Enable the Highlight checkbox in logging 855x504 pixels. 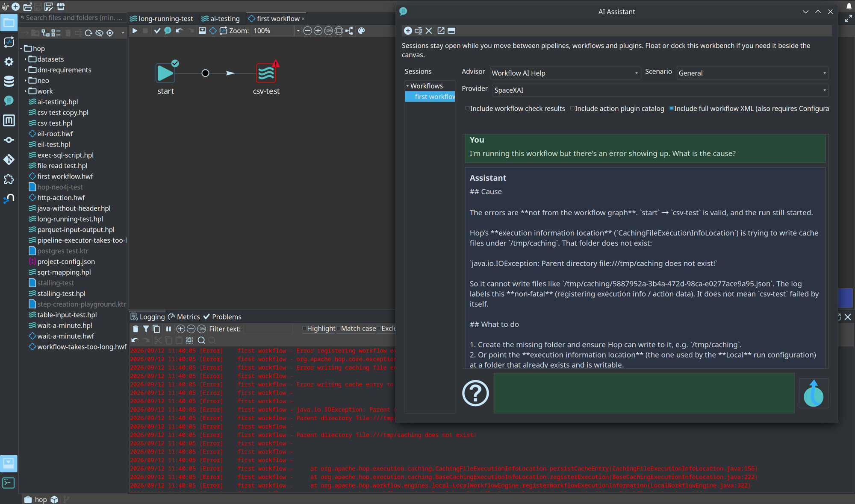click(304, 328)
